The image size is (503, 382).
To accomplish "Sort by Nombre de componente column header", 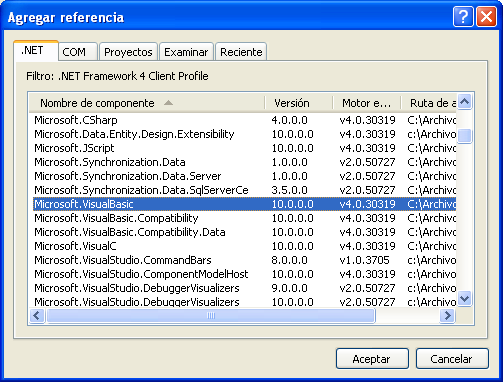I will 147,103.
